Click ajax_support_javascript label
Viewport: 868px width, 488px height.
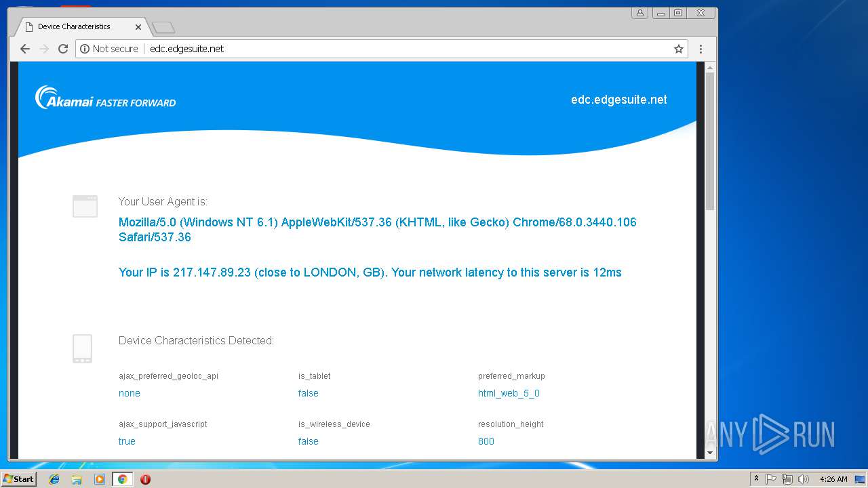[x=163, y=424]
